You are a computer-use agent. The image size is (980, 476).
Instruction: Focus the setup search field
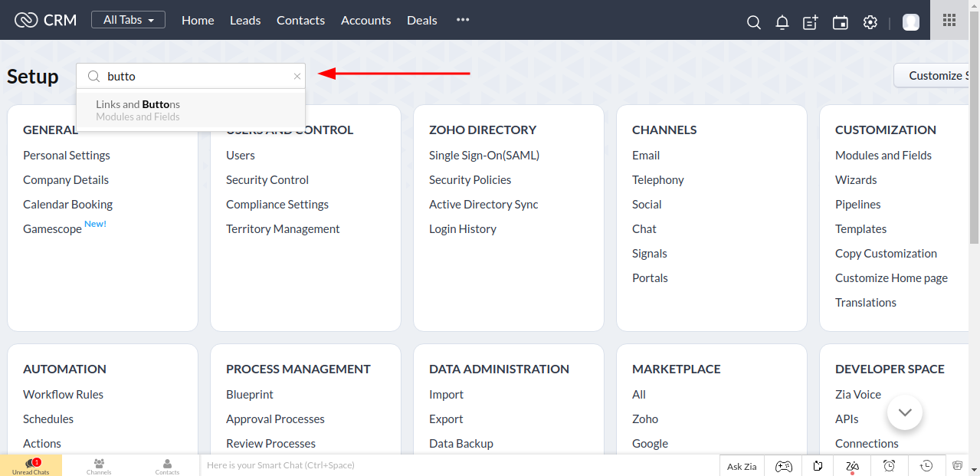[x=191, y=76]
